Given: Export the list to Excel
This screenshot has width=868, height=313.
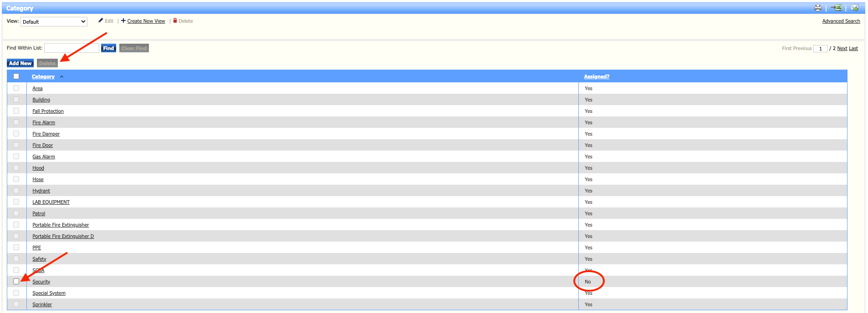Looking at the screenshot, I should point(836,8).
